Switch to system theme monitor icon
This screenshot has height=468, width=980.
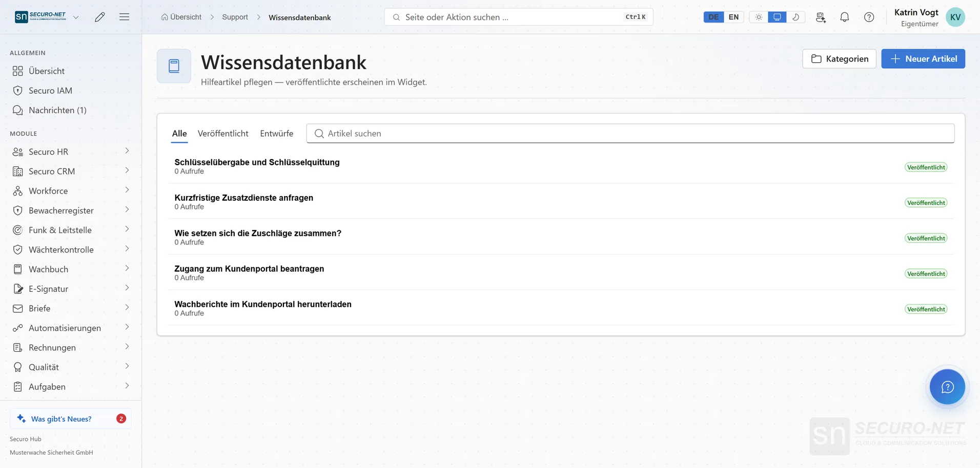click(777, 17)
